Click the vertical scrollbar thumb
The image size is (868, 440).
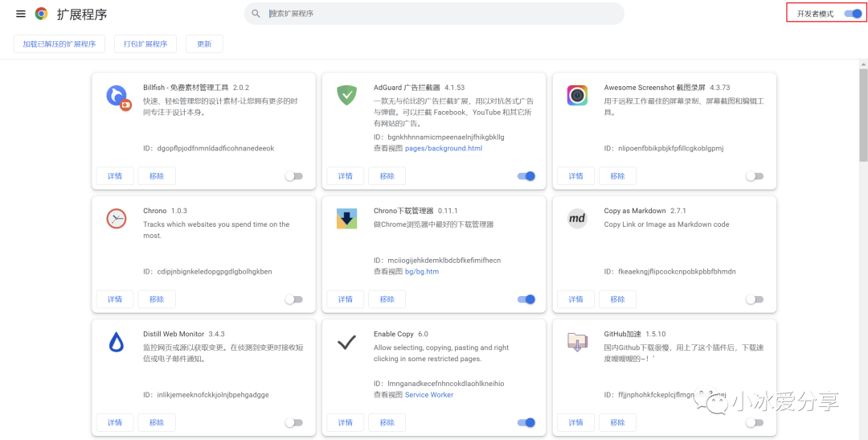[x=863, y=115]
